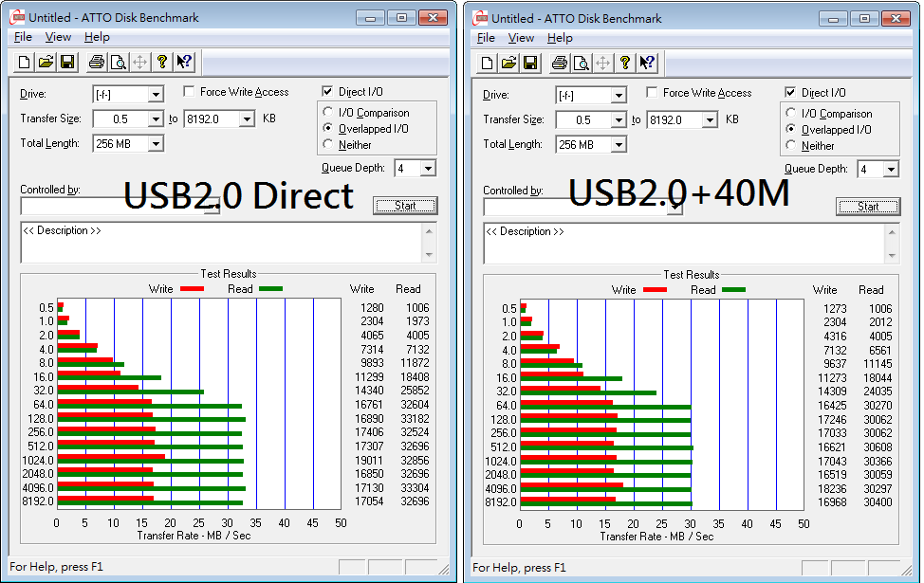Click write value 19011 in left window
Image resolution: width=924 pixels, height=583 pixels.
(369, 460)
